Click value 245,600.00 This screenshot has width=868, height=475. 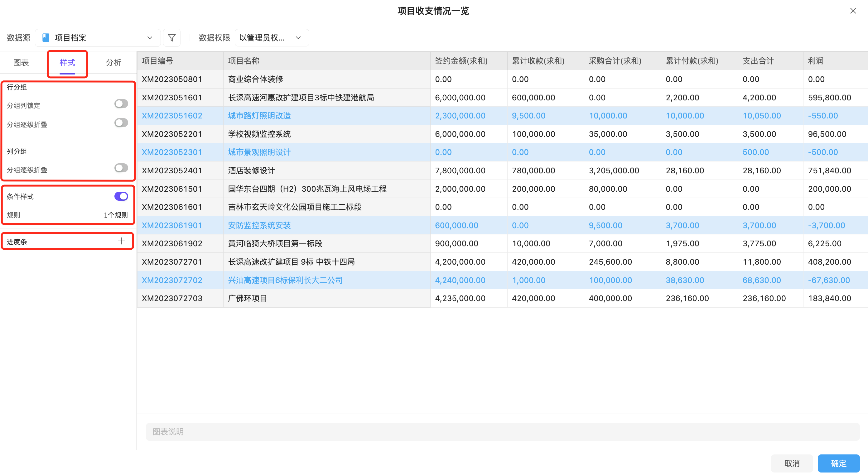(x=610, y=262)
